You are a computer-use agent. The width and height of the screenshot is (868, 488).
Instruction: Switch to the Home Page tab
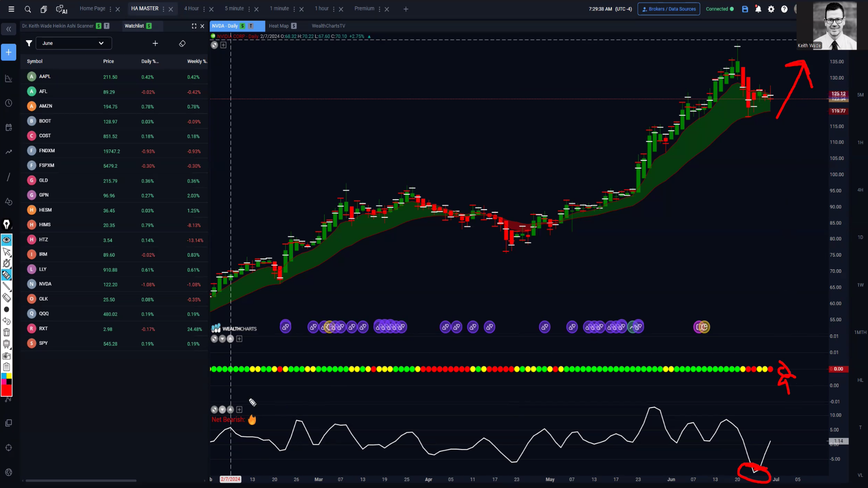[x=92, y=9]
